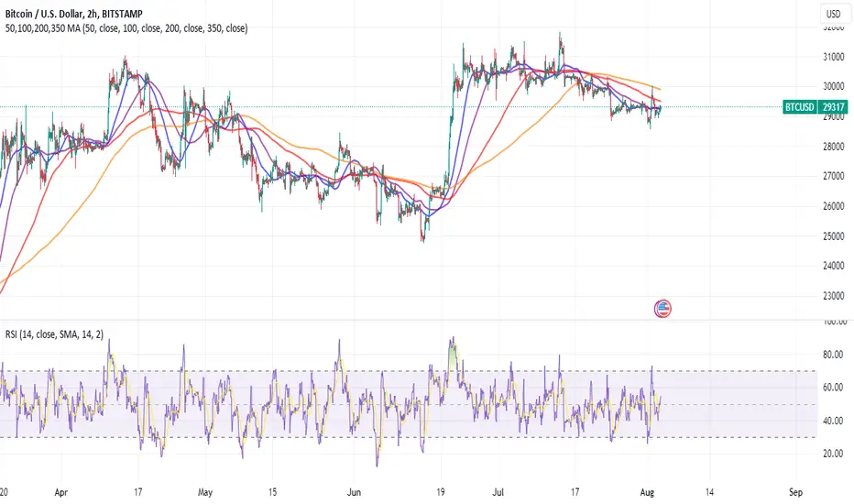854x504 pixels.
Task: Click the May date on time axis
Action: click(204, 492)
